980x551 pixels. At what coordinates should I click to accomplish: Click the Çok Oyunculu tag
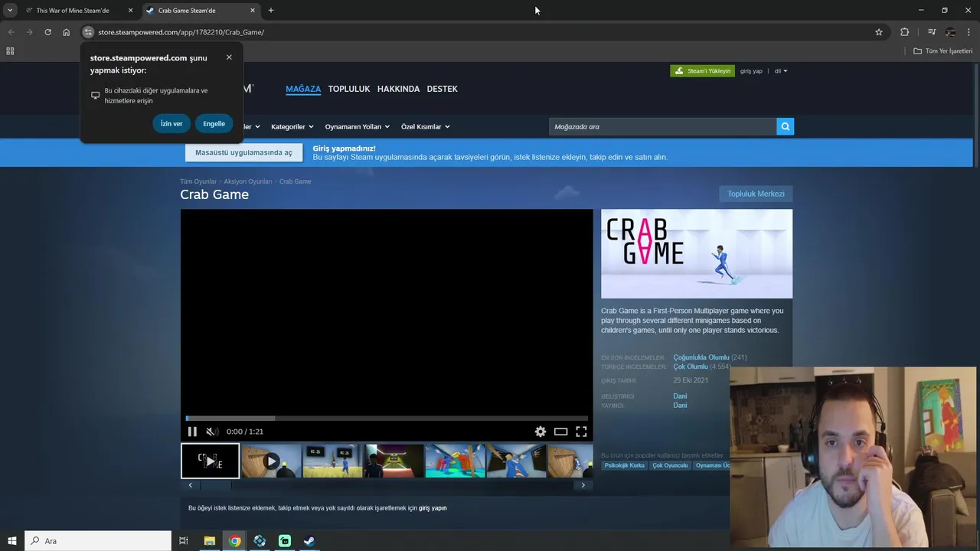coord(670,465)
